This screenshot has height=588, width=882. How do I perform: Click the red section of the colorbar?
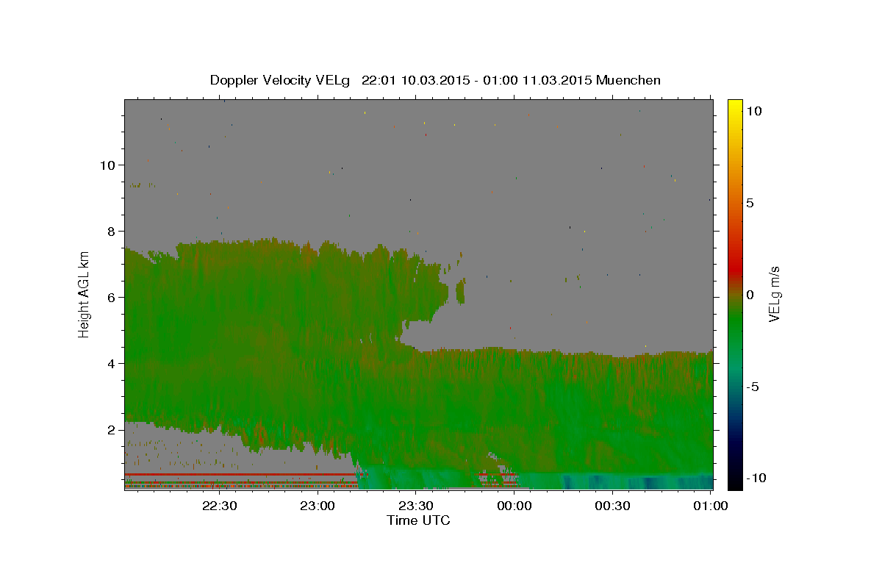point(735,261)
